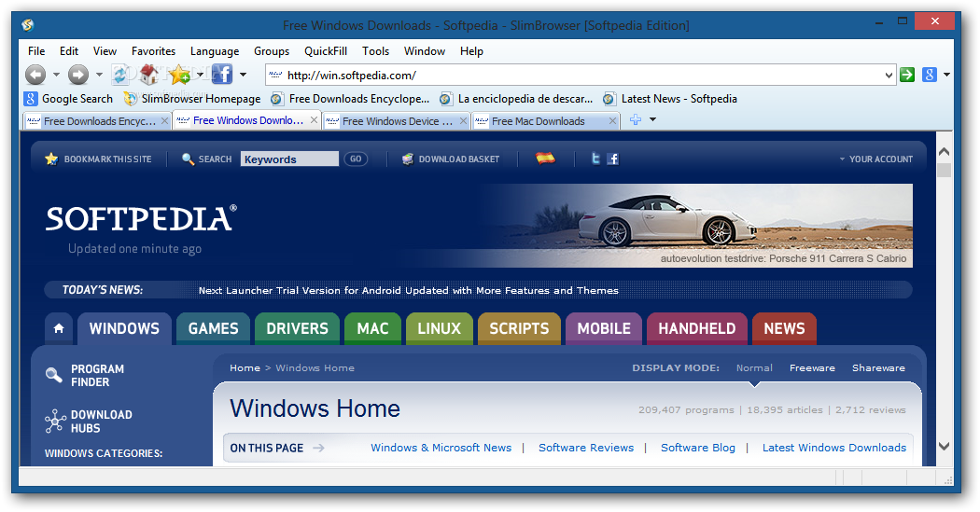980x512 pixels.
Task: Click the Spanish flag language icon
Action: point(545,159)
